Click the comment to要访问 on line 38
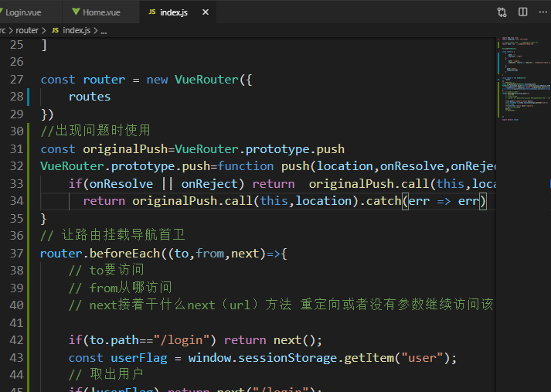The width and height of the screenshot is (551, 392). pos(106,270)
